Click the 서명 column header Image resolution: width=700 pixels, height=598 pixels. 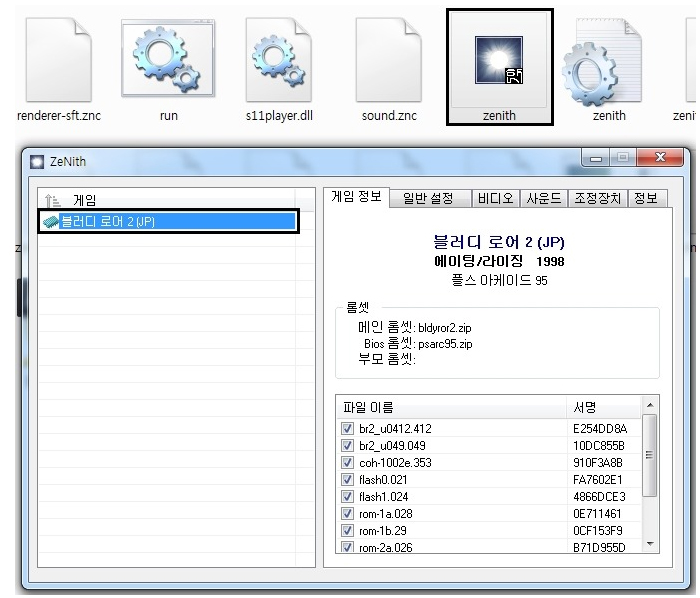(x=604, y=407)
